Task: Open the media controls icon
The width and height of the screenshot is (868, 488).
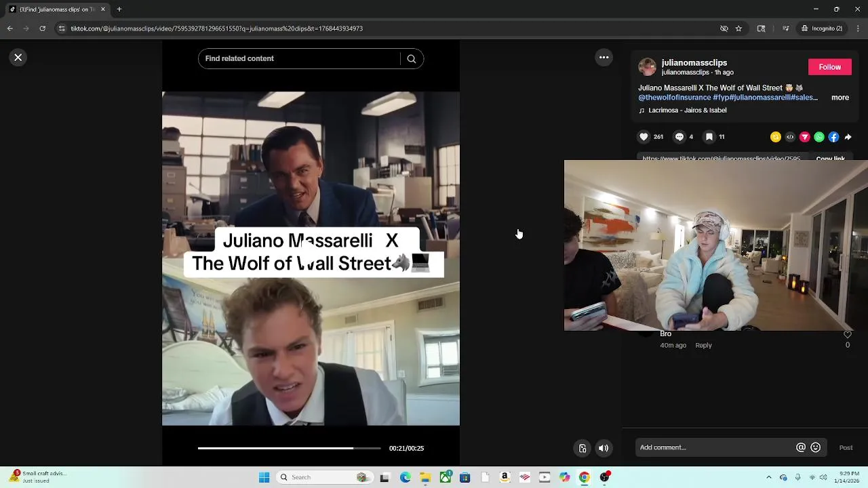Action: pyautogui.click(x=785, y=28)
